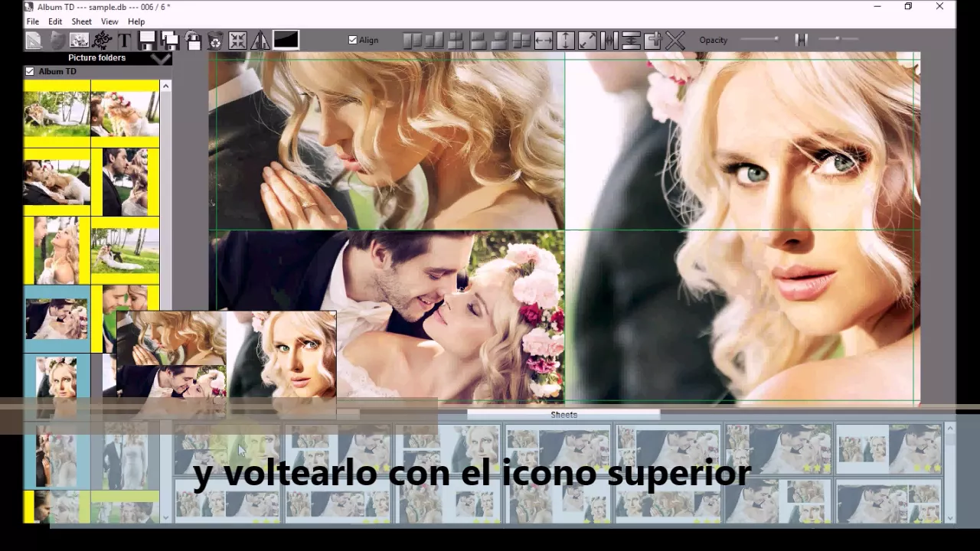Viewport: 980px width, 551px height.
Task: Select thumbnail of bride lying on grass
Action: (x=57, y=114)
